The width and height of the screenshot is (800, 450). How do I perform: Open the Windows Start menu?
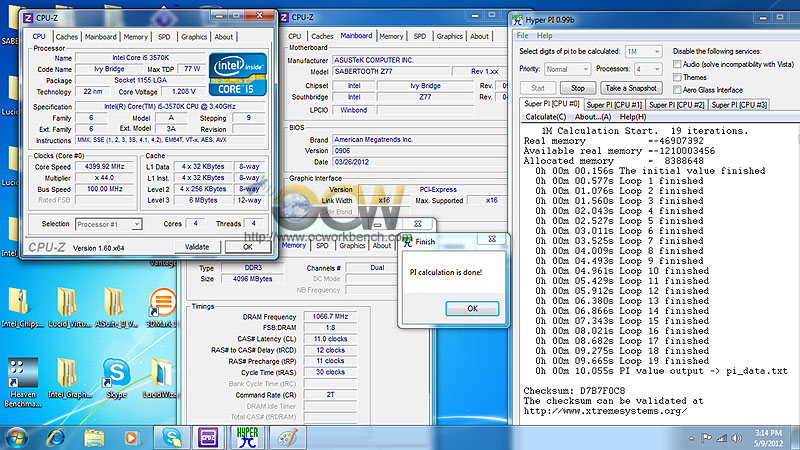pos(16,438)
